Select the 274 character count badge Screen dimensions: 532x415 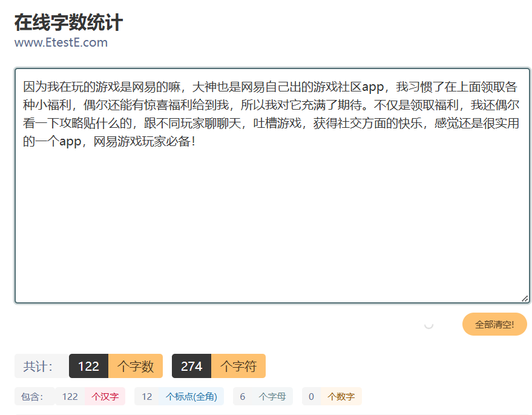click(x=191, y=366)
